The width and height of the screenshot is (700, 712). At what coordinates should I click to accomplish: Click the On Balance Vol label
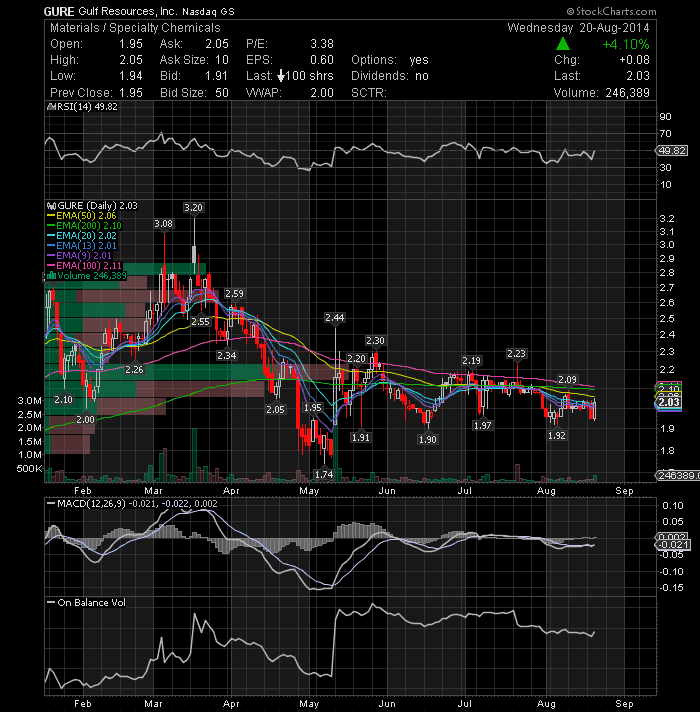(x=91, y=603)
